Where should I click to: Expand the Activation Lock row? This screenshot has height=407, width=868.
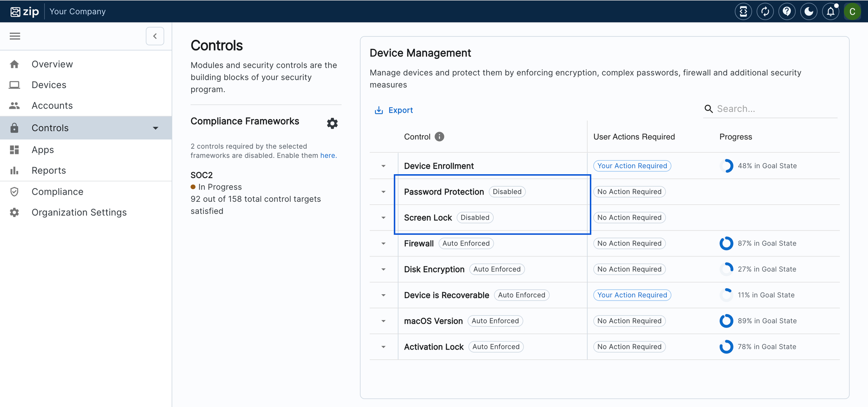pyautogui.click(x=384, y=347)
